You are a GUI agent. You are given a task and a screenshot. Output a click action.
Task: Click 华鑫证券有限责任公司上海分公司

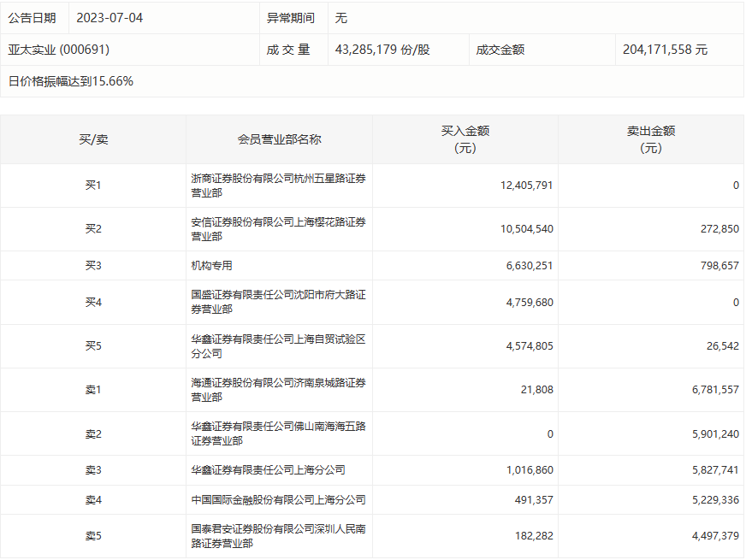click(268, 470)
